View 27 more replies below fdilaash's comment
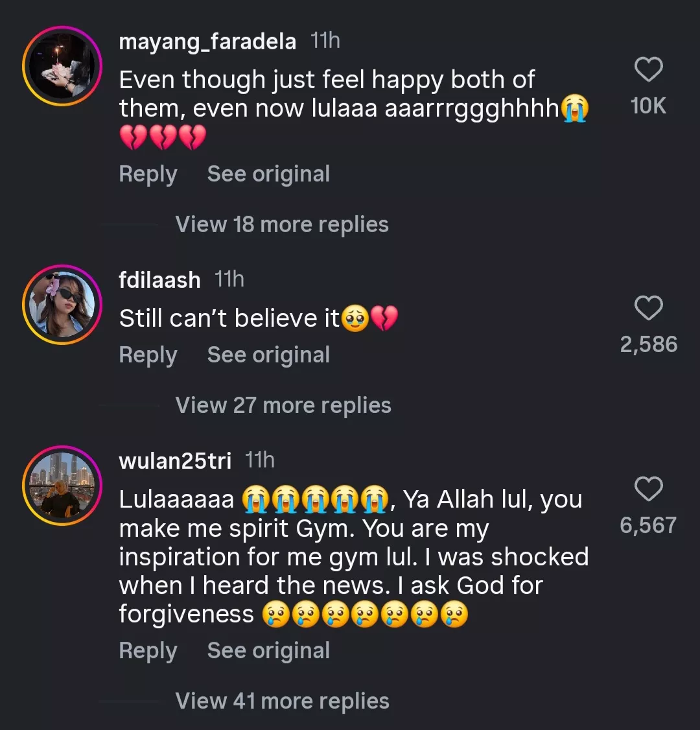Image resolution: width=700 pixels, height=730 pixels. point(282,405)
